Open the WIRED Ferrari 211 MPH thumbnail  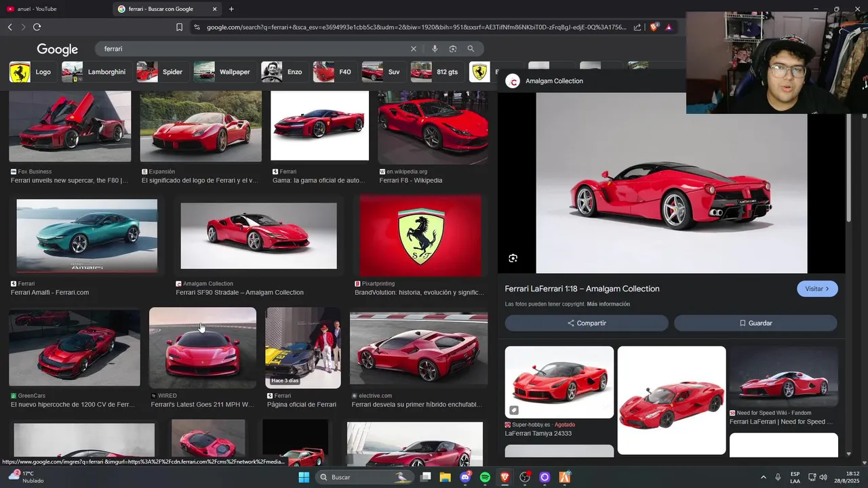(203, 348)
